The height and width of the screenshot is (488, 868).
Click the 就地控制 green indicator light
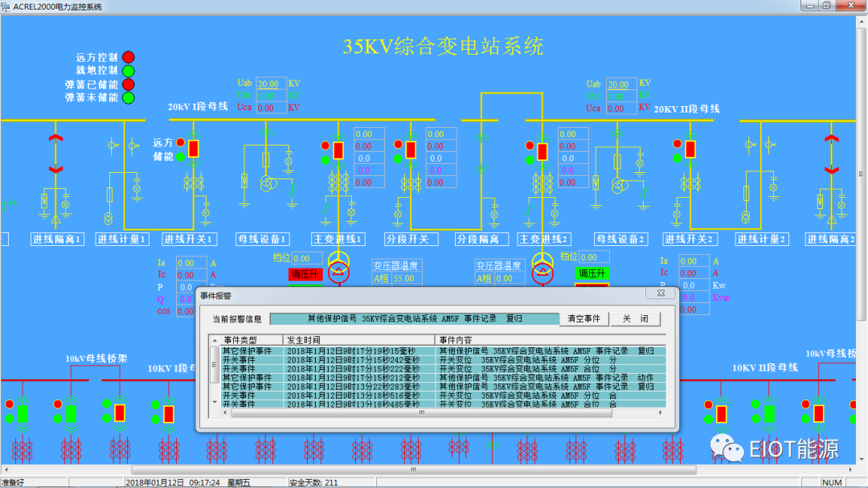(x=129, y=71)
